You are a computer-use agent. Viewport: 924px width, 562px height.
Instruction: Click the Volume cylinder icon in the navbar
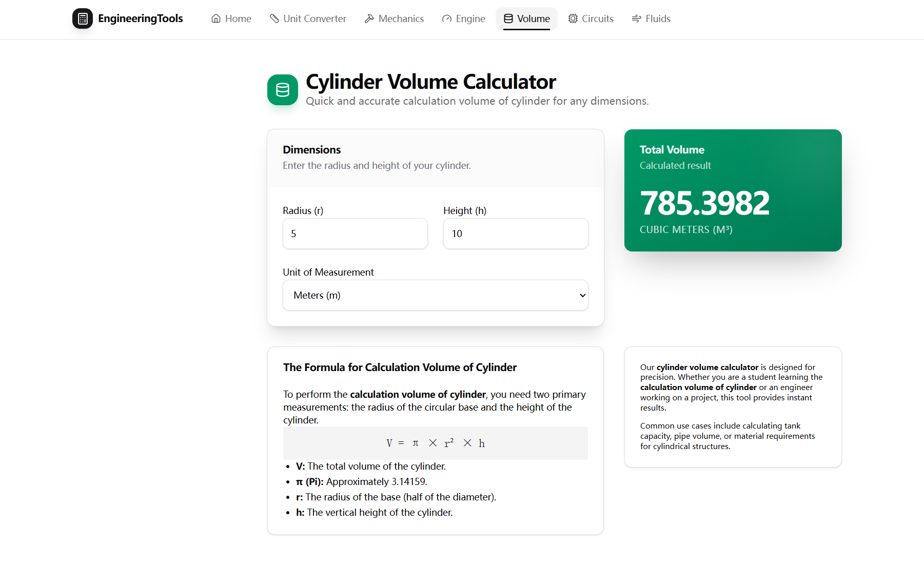[508, 18]
